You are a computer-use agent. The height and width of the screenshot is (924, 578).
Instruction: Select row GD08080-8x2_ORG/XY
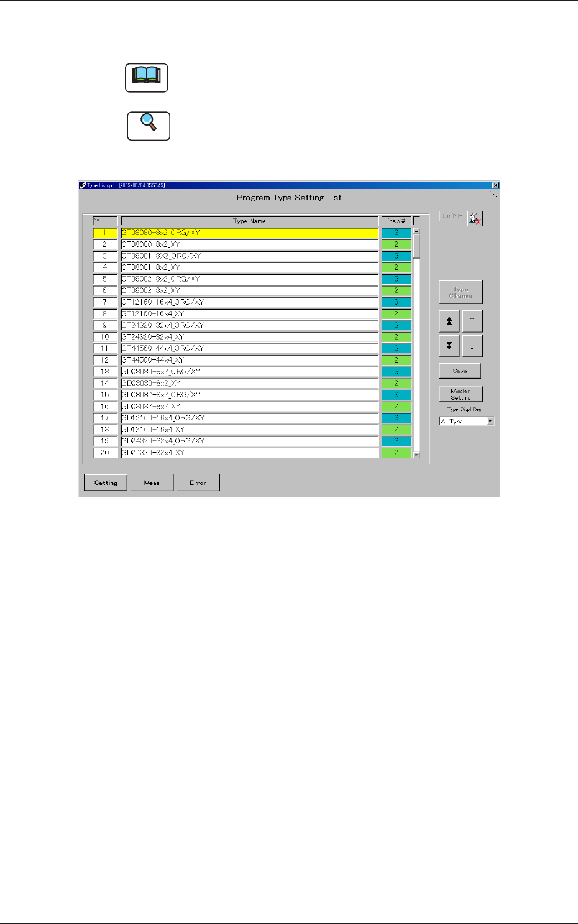[250, 371]
